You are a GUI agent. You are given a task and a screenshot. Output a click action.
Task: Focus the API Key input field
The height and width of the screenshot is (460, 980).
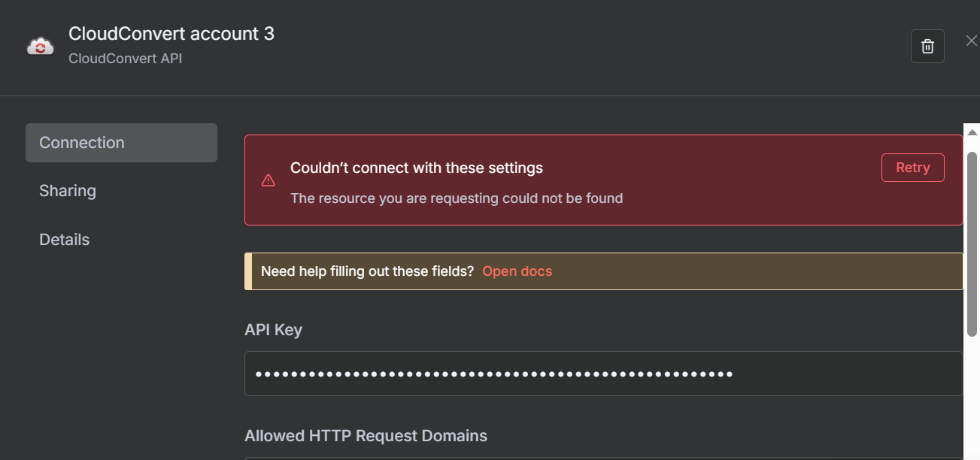tap(603, 374)
